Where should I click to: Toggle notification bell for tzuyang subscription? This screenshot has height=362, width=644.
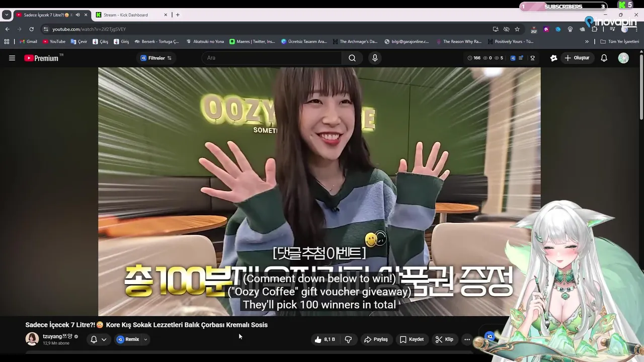pos(94,339)
